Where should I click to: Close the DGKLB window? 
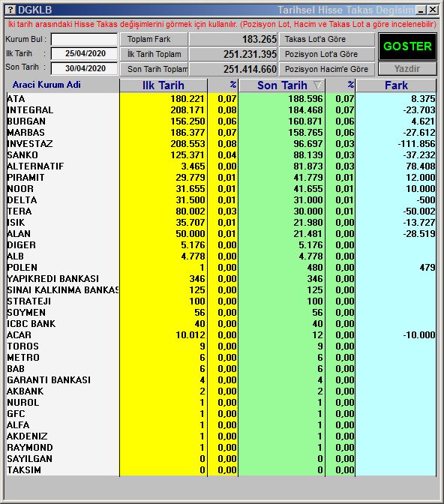tap(433, 10)
